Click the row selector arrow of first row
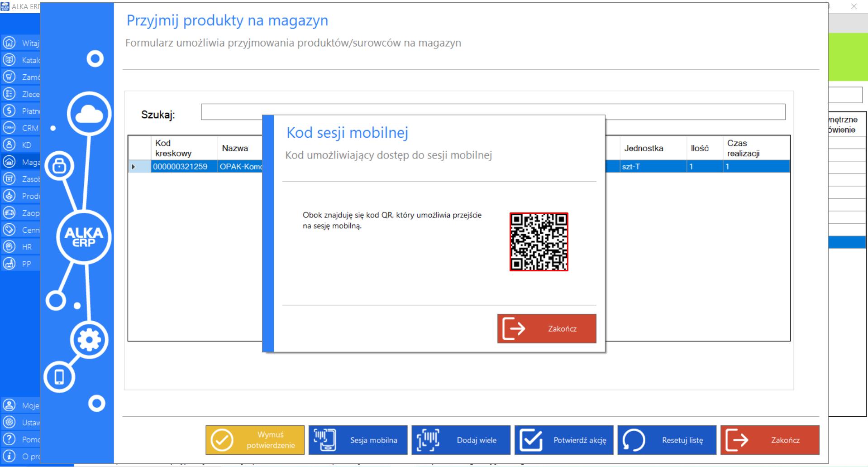This screenshot has width=868, height=467. [x=139, y=166]
